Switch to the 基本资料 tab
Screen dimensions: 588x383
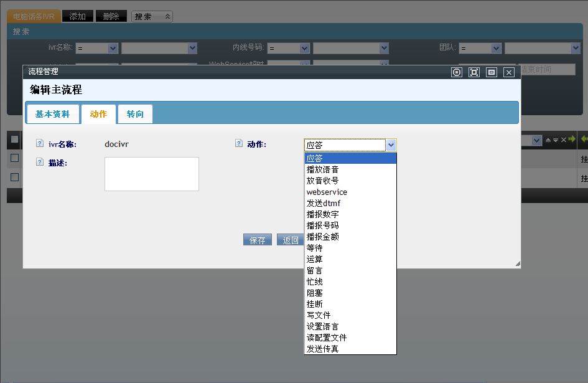[x=53, y=114]
